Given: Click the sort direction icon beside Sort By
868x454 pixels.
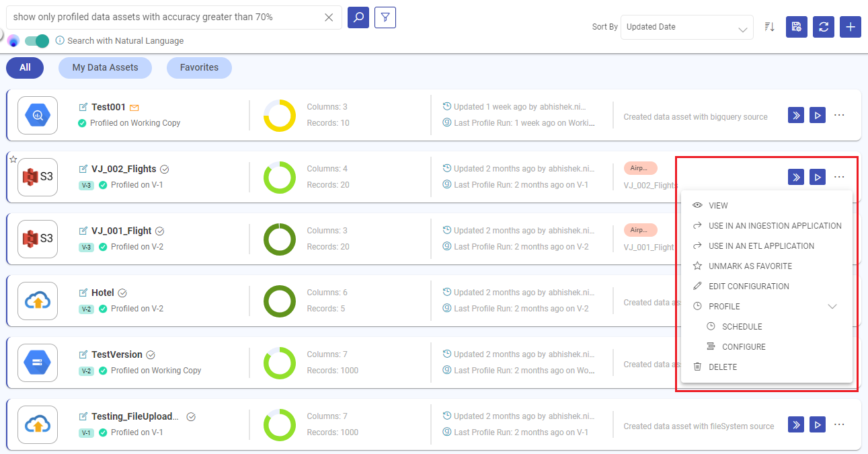Looking at the screenshot, I should coord(769,27).
